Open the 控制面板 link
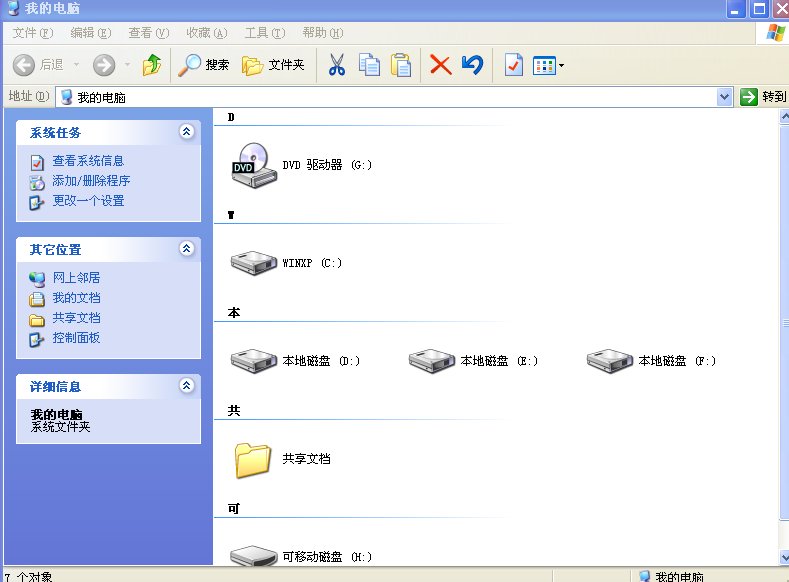 pos(76,338)
